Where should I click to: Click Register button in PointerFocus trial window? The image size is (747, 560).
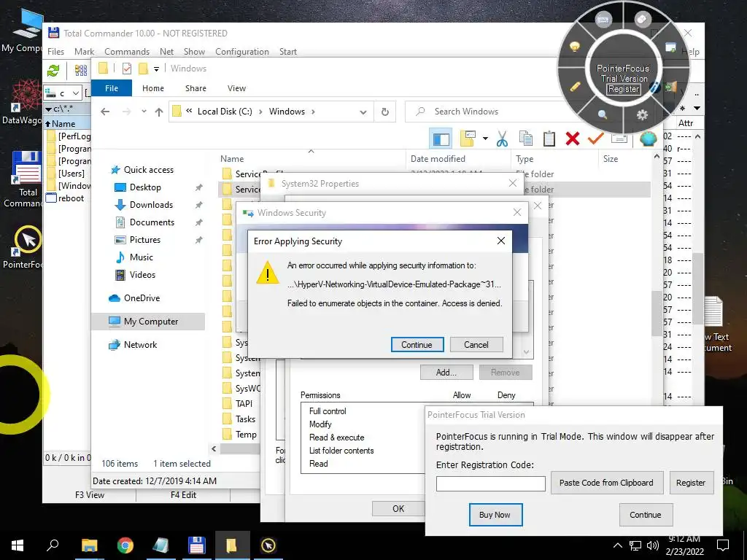pos(691,483)
